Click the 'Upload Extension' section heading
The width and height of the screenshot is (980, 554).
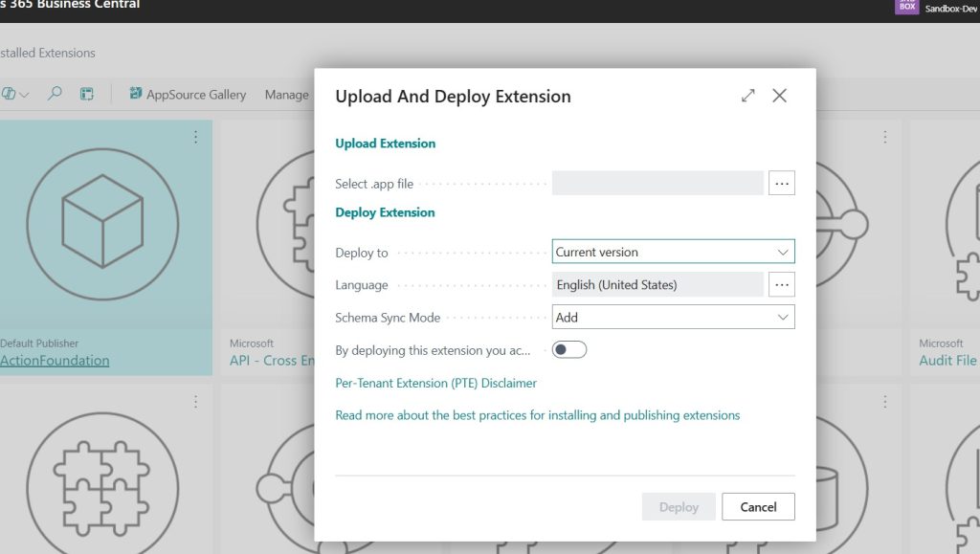click(385, 143)
